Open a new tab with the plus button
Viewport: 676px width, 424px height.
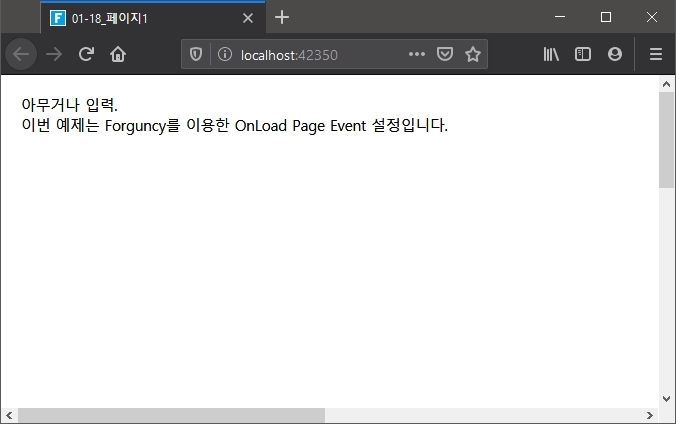click(x=282, y=18)
